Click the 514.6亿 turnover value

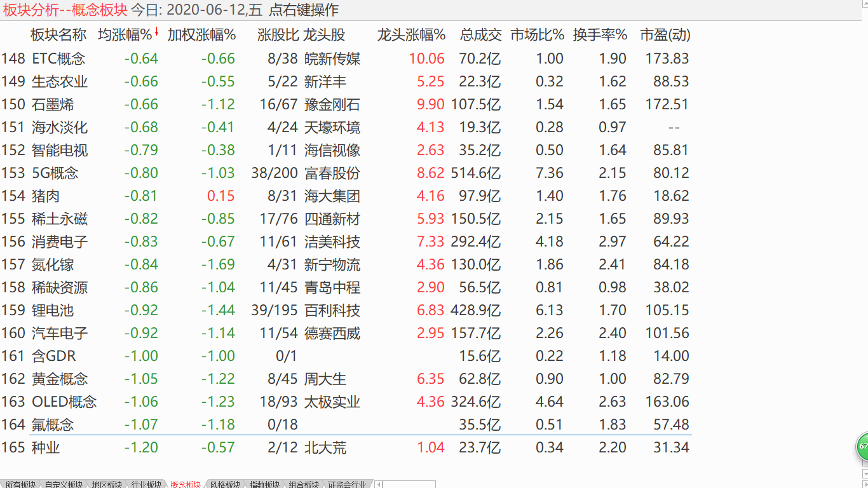[x=476, y=173]
